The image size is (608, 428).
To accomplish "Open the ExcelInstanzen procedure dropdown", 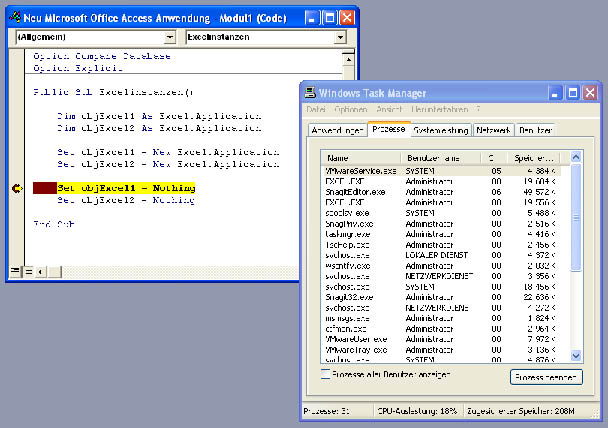I will tap(341, 37).
